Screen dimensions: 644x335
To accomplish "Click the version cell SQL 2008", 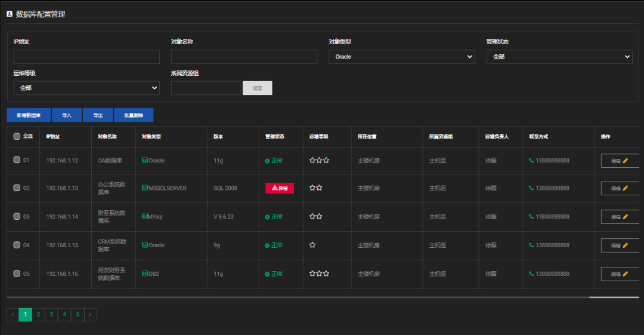I will 225,188.
